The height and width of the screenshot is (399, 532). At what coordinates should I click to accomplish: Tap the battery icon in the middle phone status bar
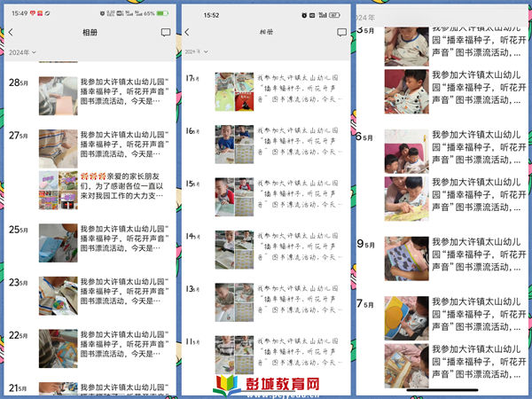(334, 15)
